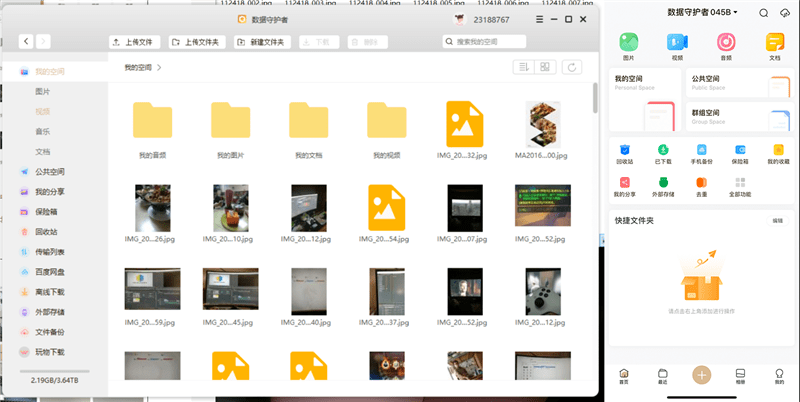Open 回收站 in the left sidebar
Screen dimensions: 800x402
[46, 231]
